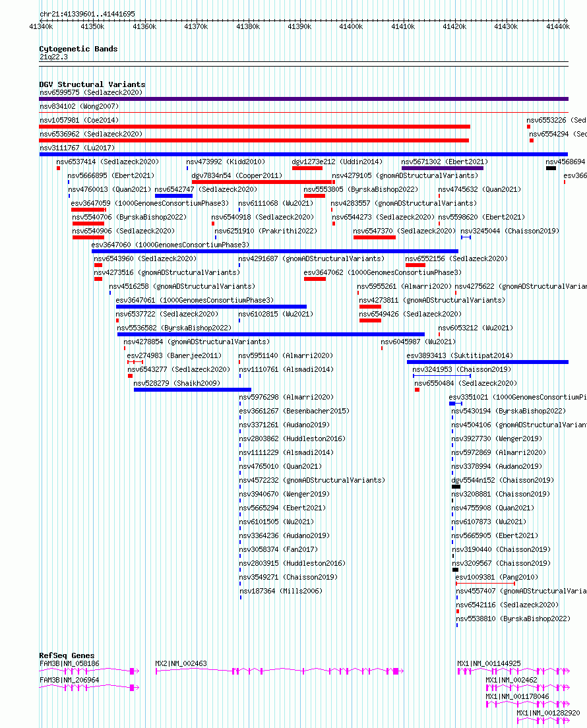Open the nsv834102 (Wong2007) variant

pos(79,106)
